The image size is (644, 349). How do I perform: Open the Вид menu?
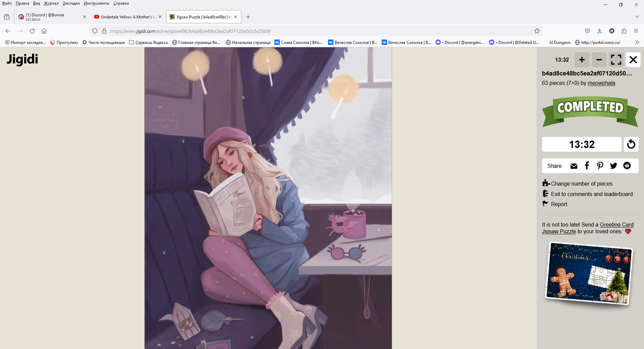[37, 4]
